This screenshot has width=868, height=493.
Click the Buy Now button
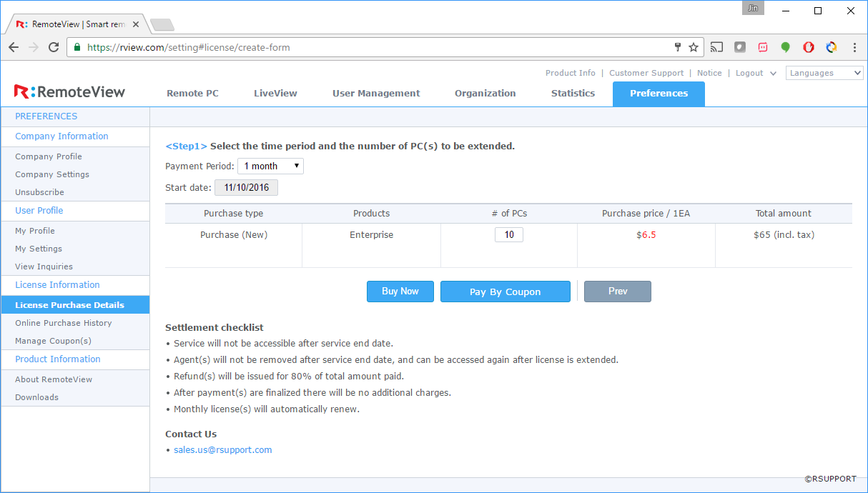tap(400, 292)
